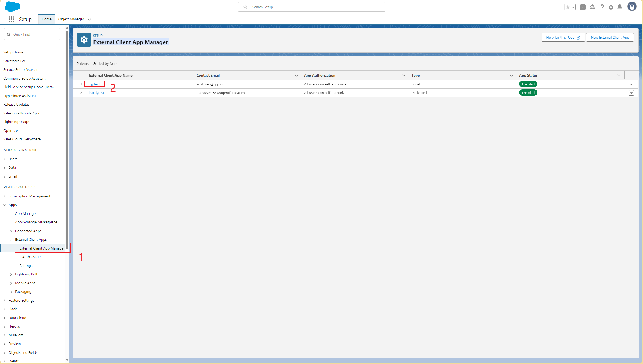Click the Quick Find input box
The height and width of the screenshot is (364, 643).
[32, 34]
